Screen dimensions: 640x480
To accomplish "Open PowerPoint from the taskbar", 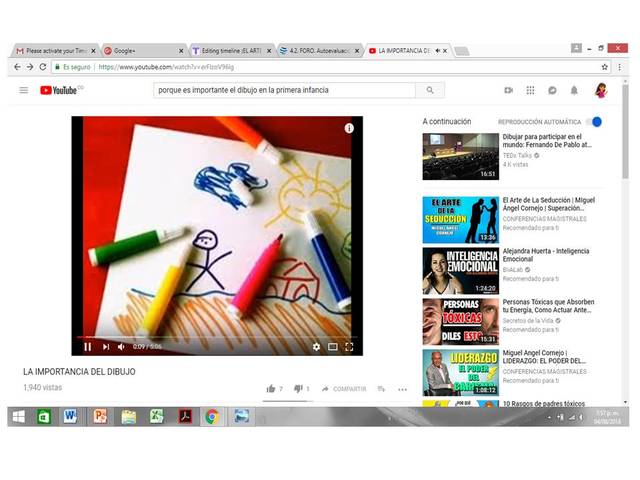I will click(100, 417).
